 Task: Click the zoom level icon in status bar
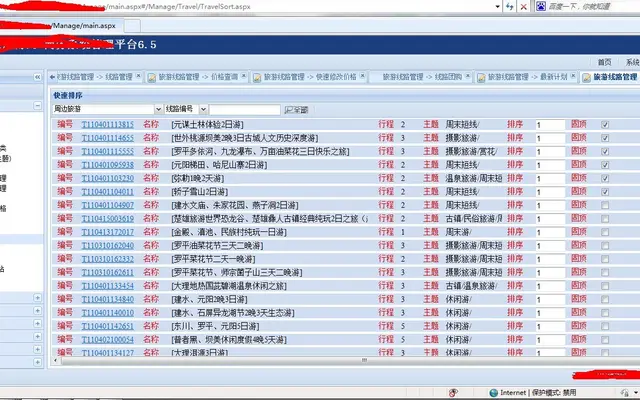coord(624,393)
